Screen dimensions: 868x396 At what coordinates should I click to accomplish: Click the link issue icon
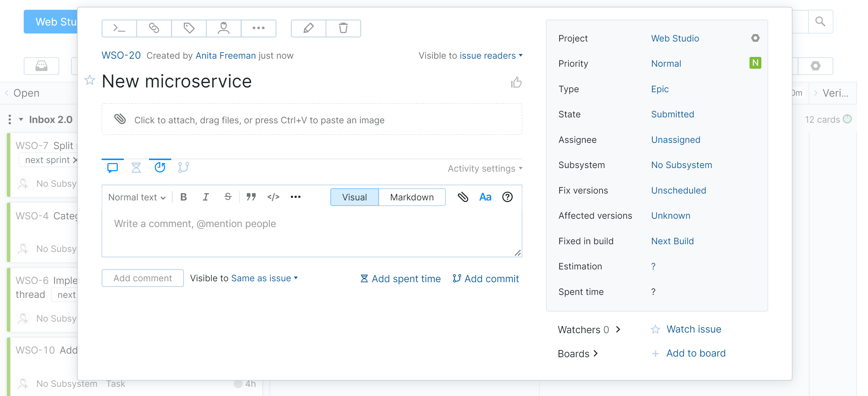[154, 28]
